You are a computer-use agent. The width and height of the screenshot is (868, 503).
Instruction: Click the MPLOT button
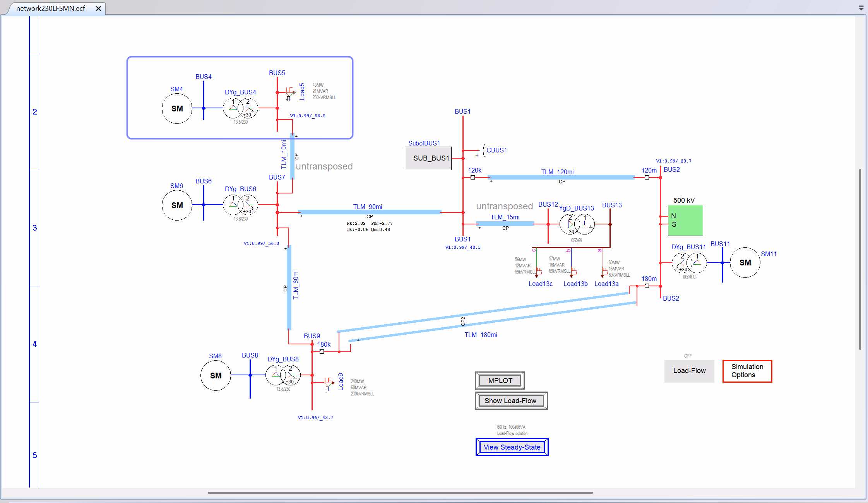[500, 381]
